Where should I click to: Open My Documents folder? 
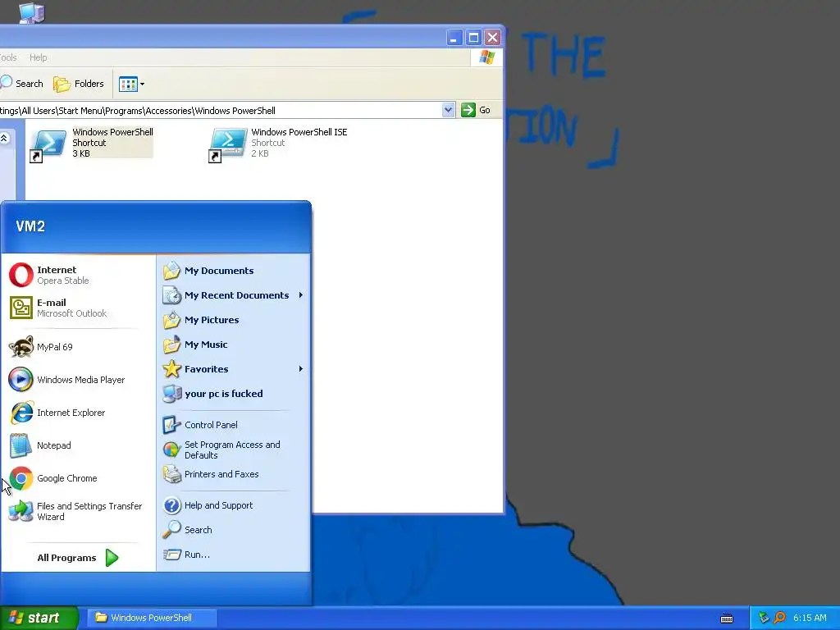pyautogui.click(x=234, y=271)
